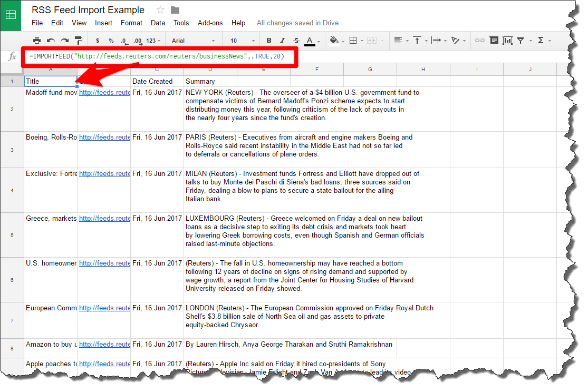Open the Borders dropdown arrow
588x392 pixels.
pyautogui.click(x=362, y=41)
